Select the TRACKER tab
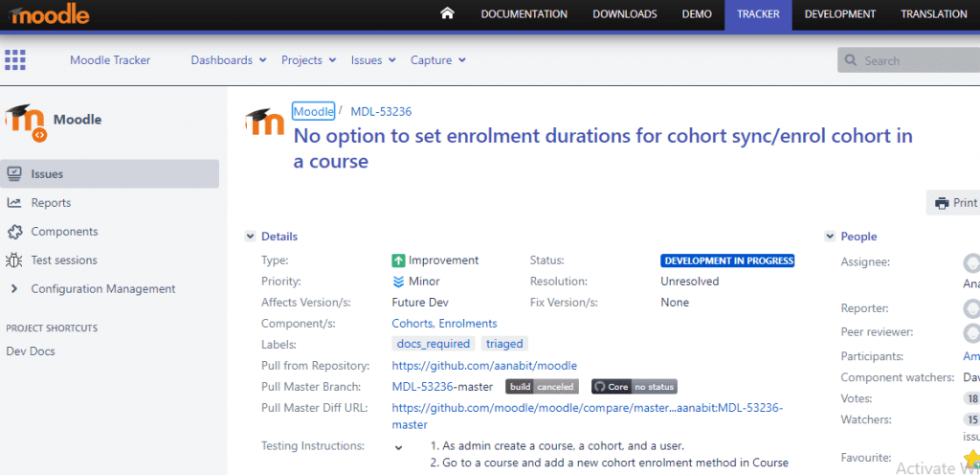The image size is (980, 475). [758, 14]
